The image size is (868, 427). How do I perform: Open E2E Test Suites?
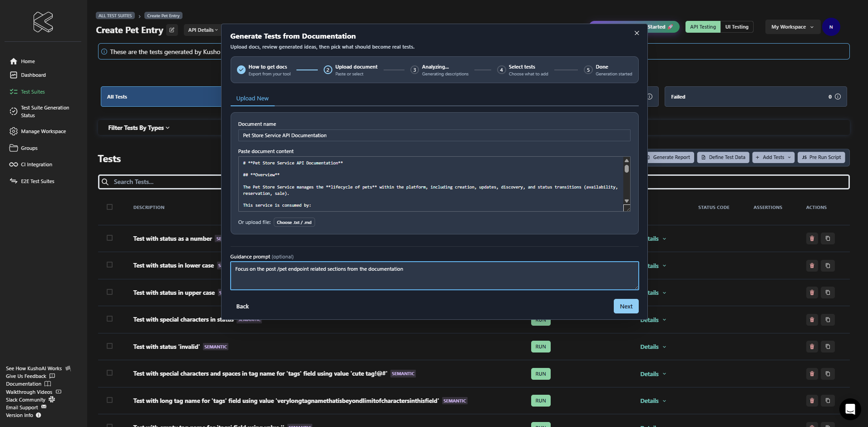(x=32, y=181)
